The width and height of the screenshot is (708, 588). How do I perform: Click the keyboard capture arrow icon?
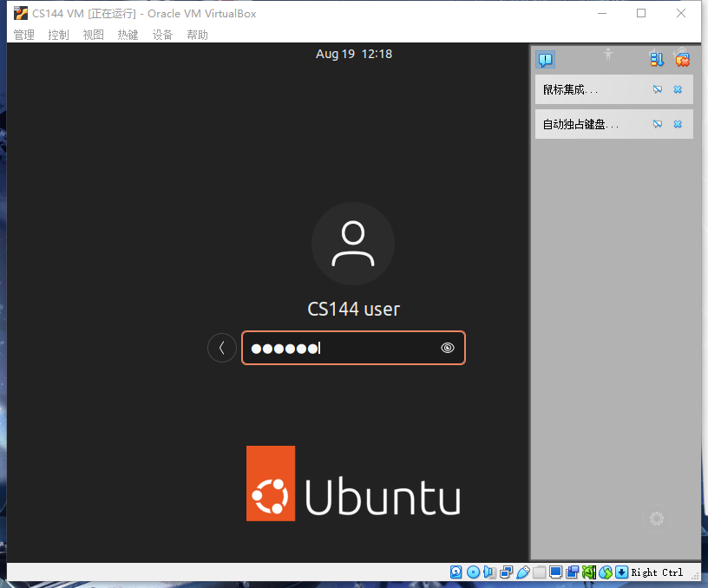(x=622, y=572)
